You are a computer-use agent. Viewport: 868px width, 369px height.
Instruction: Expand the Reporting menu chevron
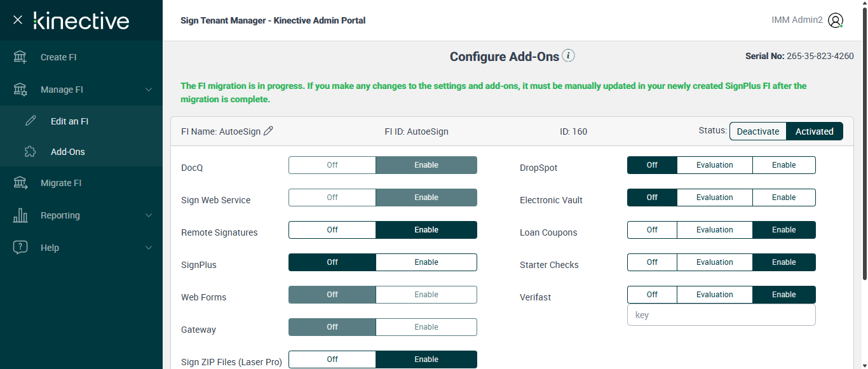[x=149, y=215]
